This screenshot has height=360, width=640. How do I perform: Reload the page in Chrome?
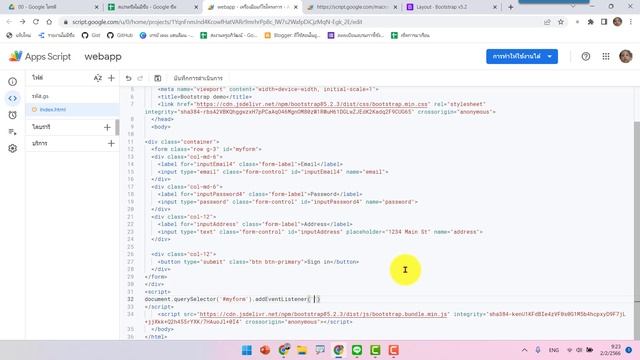[x=36, y=22]
